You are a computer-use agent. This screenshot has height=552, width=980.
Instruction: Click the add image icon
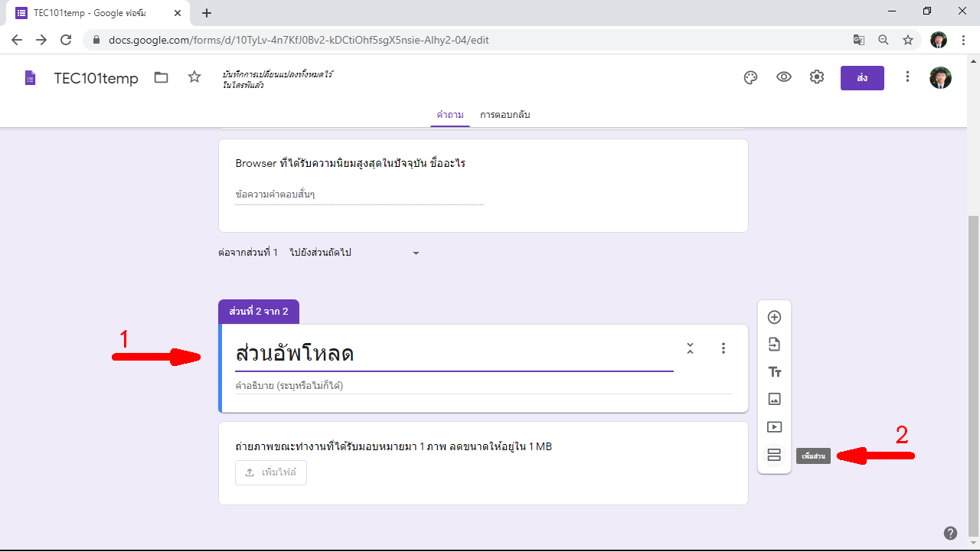[774, 399]
